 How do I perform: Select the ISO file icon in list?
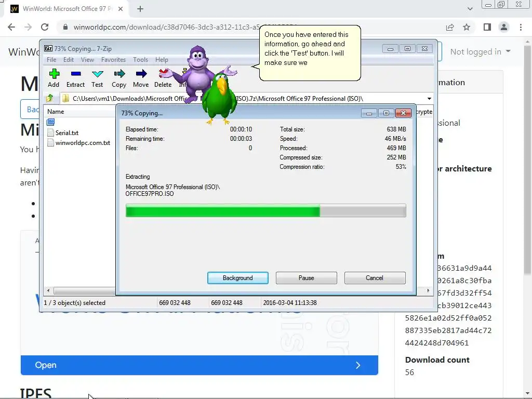(51, 122)
